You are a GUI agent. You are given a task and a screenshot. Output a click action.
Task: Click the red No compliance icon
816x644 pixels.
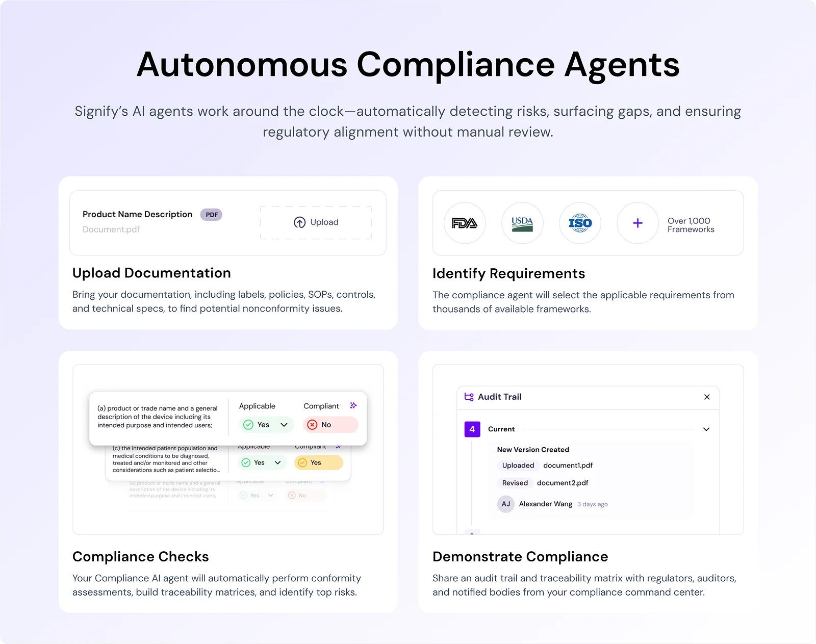point(312,424)
